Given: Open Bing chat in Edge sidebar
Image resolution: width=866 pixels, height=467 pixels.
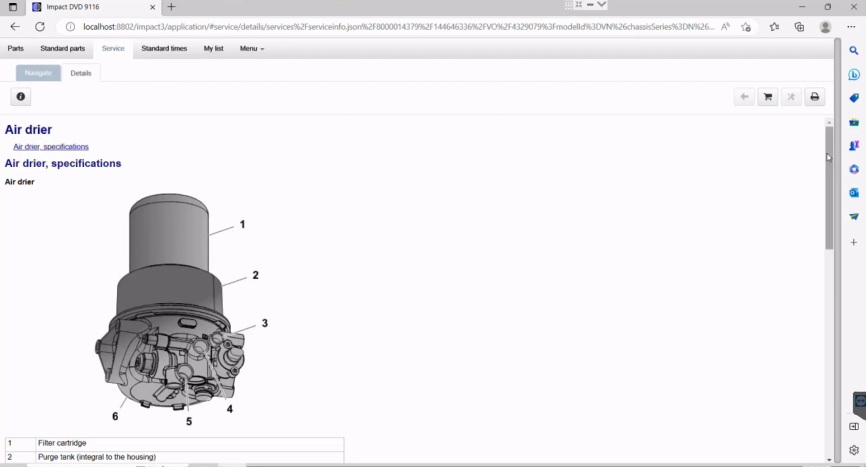Looking at the screenshot, I should click(854, 75).
